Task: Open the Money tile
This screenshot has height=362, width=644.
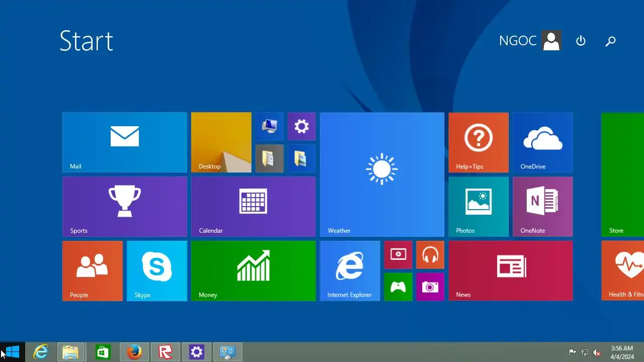Action: click(x=253, y=271)
